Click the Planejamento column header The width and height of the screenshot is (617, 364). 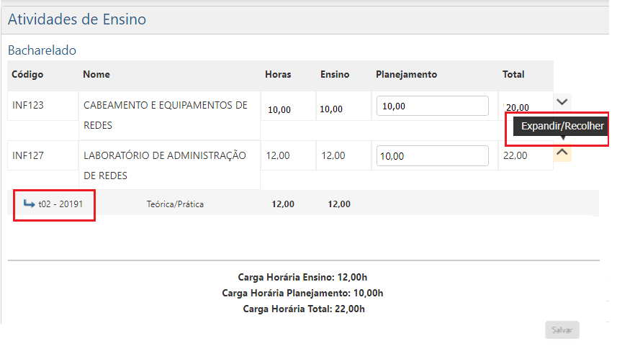[406, 74]
